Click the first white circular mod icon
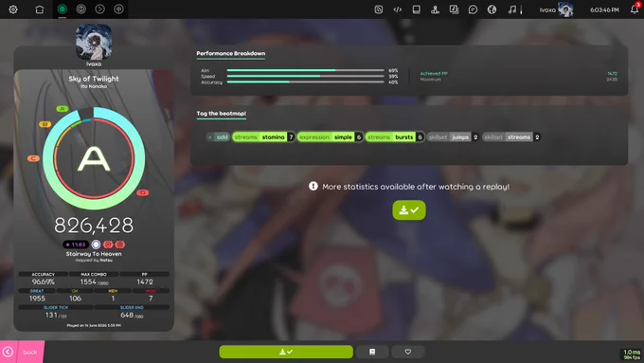Screen dimensions: 644x363 pos(96,245)
